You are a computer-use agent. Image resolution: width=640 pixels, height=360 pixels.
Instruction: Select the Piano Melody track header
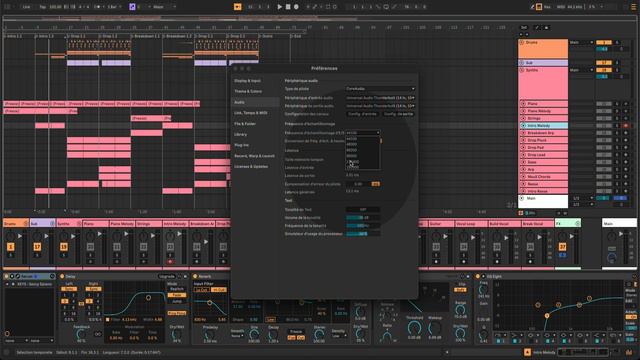click(x=543, y=111)
